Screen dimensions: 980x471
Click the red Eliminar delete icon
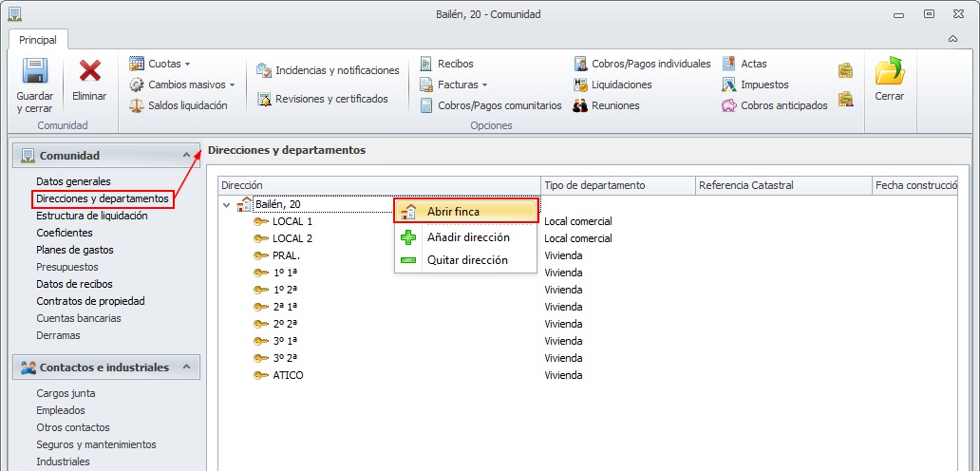tap(90, 71)
